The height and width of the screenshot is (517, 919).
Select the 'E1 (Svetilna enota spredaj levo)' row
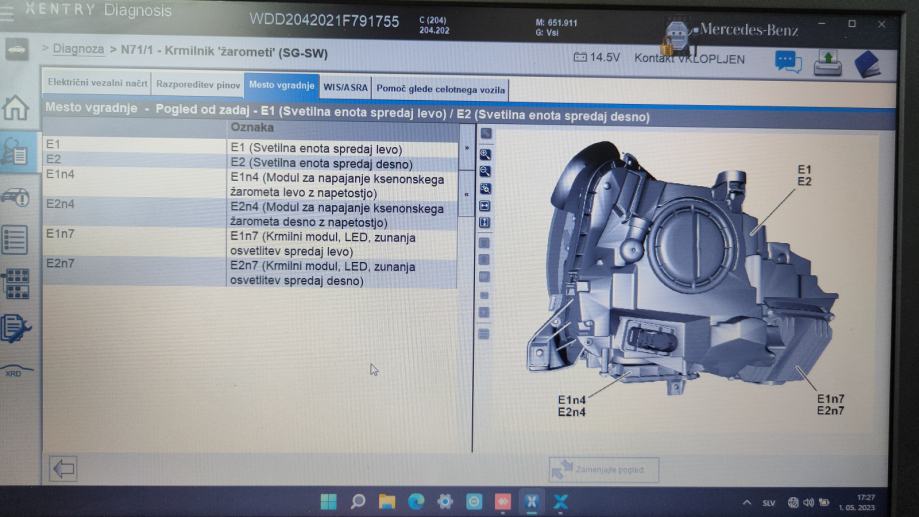coord(251,146)
